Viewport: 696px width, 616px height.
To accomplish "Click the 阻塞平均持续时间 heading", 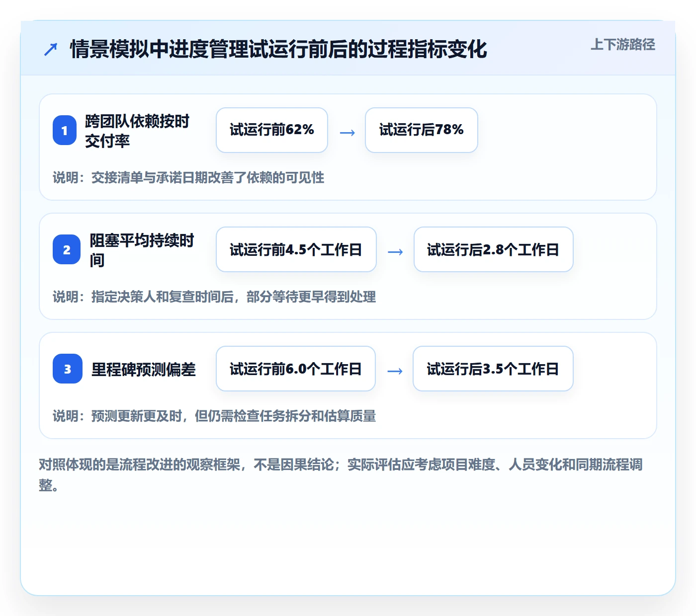I will click(x=142, y=250).
